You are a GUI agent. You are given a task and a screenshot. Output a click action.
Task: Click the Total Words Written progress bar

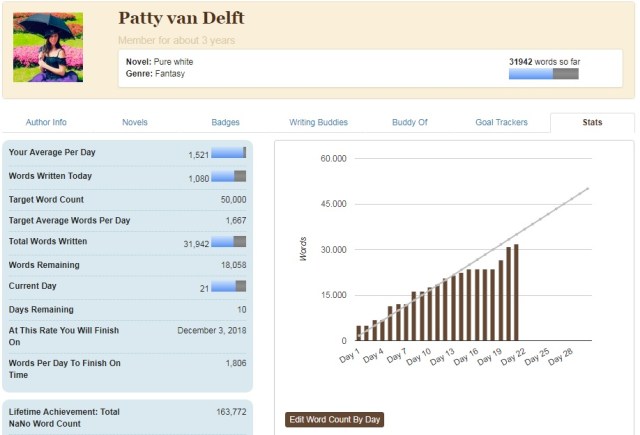228,242
